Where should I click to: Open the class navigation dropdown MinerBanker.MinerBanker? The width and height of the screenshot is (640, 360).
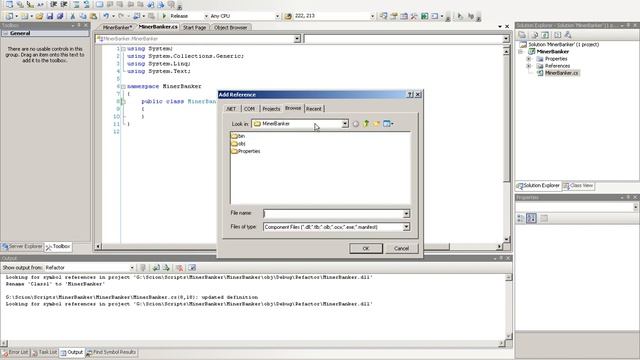point(198,39)
